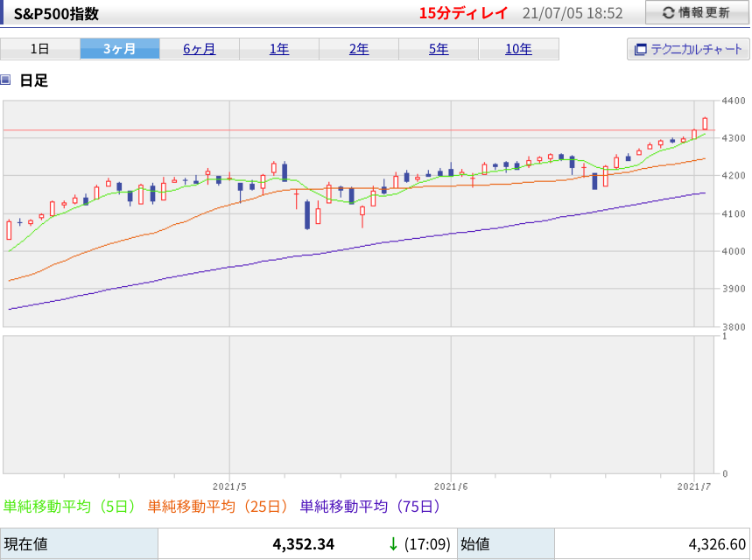
Task: Switch to the 10年 period tab
Action: click(x=518, y=49)
